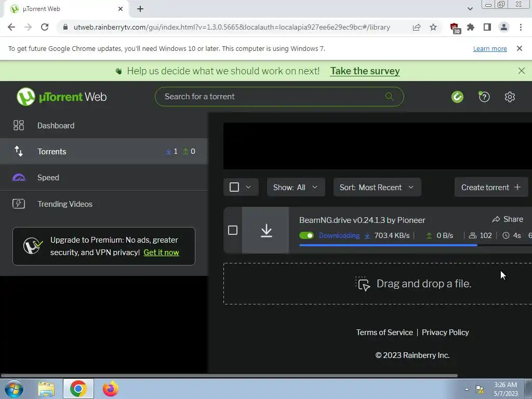The height and width of the screenshot is (399, 532).
Task: Click the Take the survey link
Action: 365,71
